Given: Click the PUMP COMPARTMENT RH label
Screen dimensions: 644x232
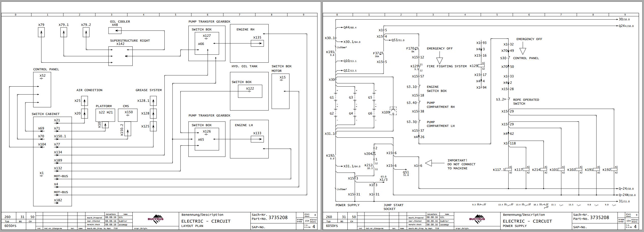Looking at the screenshot, I should 441,105.
